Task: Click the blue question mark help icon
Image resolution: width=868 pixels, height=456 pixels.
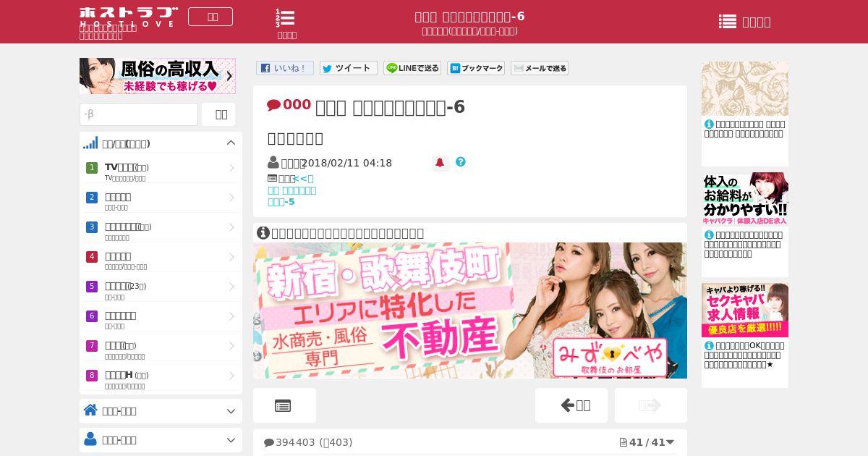Action: 461,162
